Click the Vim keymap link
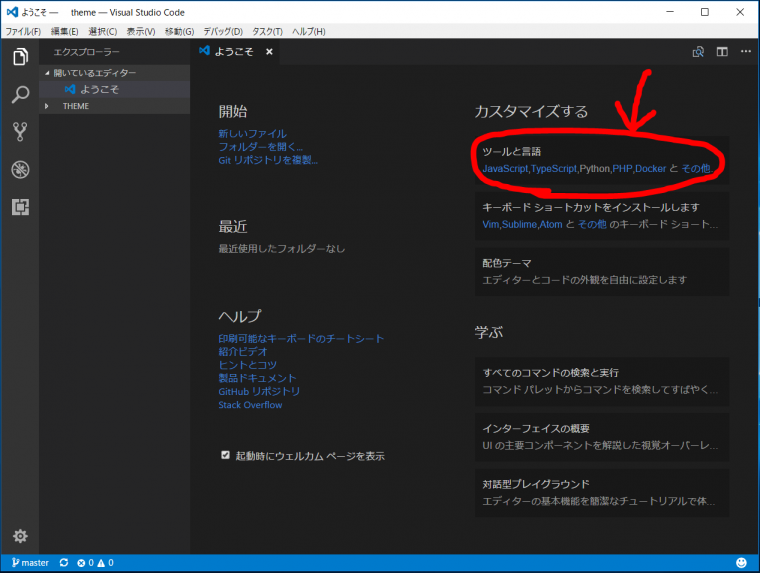 [x=491, y=224]
